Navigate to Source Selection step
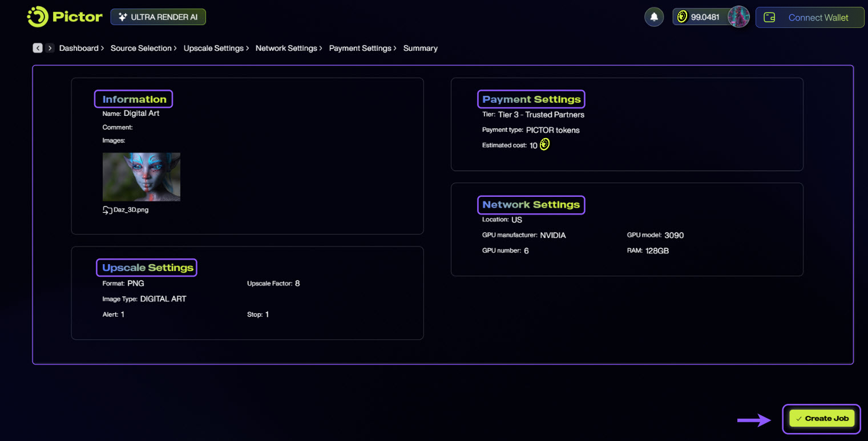Viewport: 868px width, 441px height. [x=141, y=48]
